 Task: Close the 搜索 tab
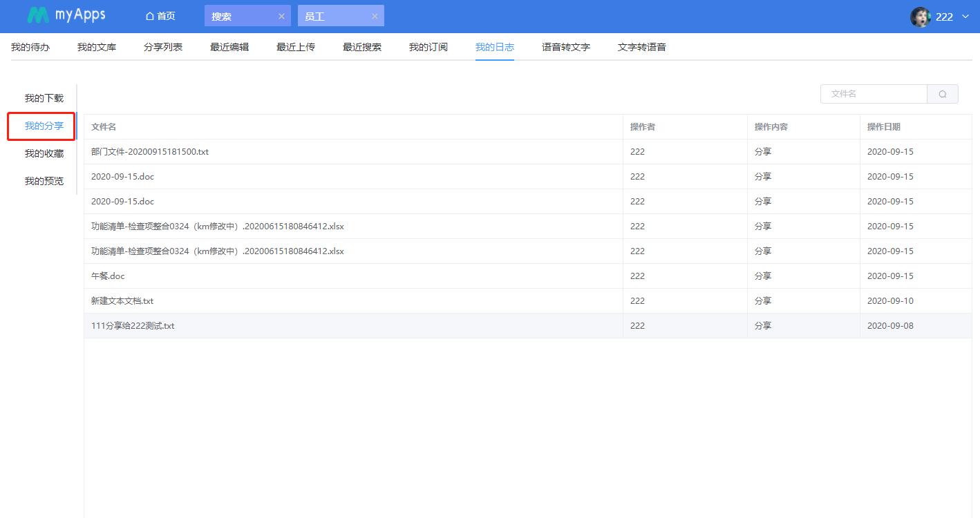[281, 17]
